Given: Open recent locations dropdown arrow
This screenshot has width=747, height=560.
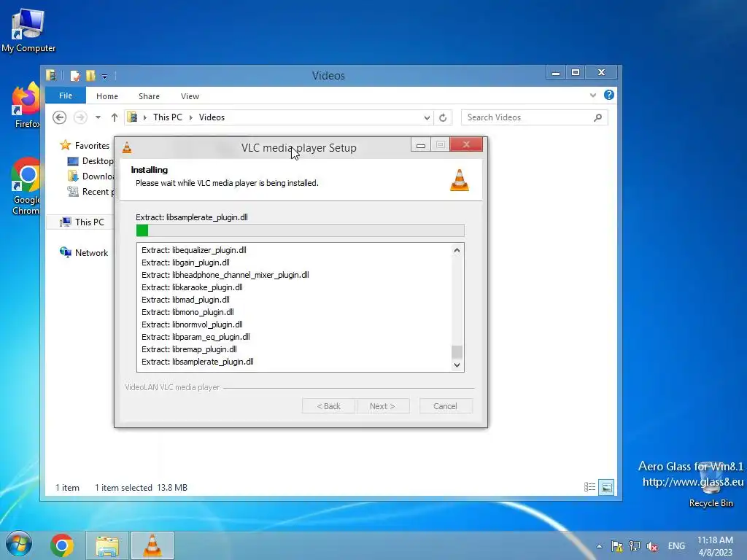Looking at the screenshot, I should tap(98, 117).
